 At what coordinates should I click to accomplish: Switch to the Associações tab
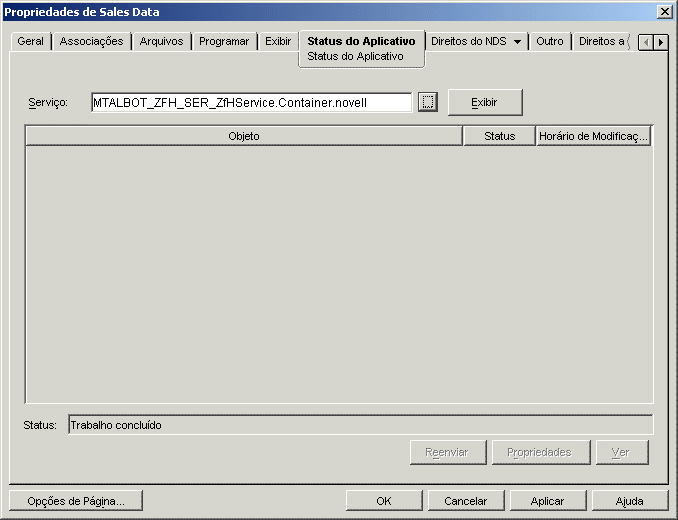coord(91,41)
